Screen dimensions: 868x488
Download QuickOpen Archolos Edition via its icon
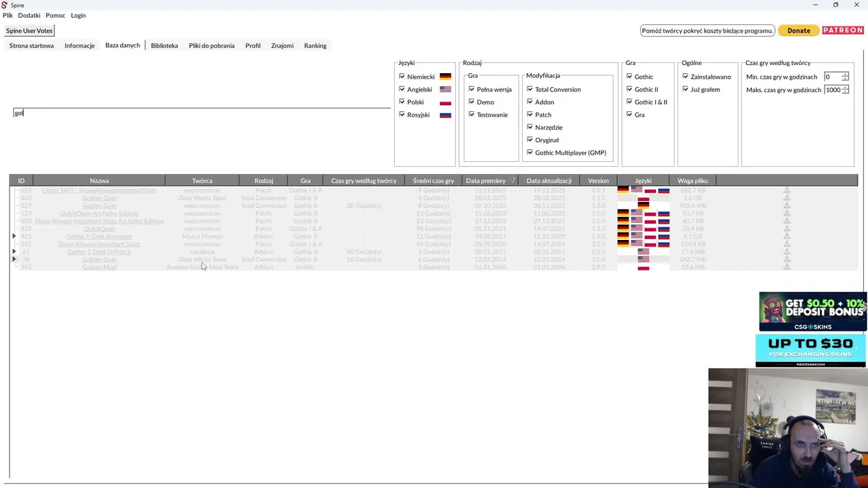787,213
